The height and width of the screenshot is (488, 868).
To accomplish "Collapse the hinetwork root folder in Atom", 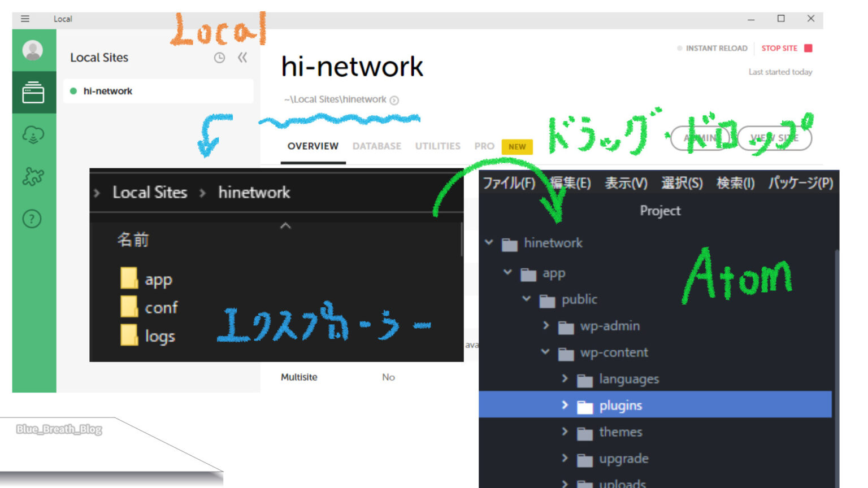I will pos(489,243).
